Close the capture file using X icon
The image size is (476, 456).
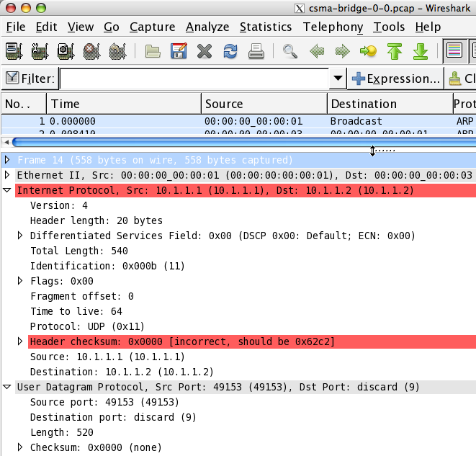coord(205,51)
